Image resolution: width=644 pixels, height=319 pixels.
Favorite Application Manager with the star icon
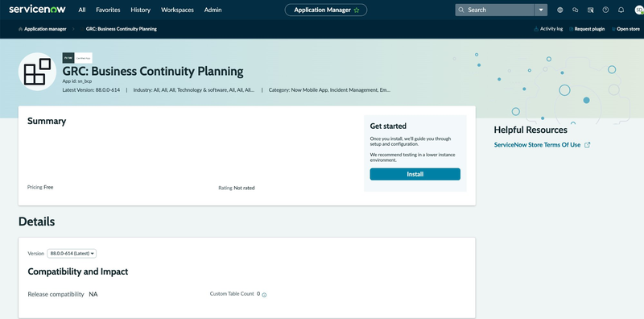(x=357, y=10)
